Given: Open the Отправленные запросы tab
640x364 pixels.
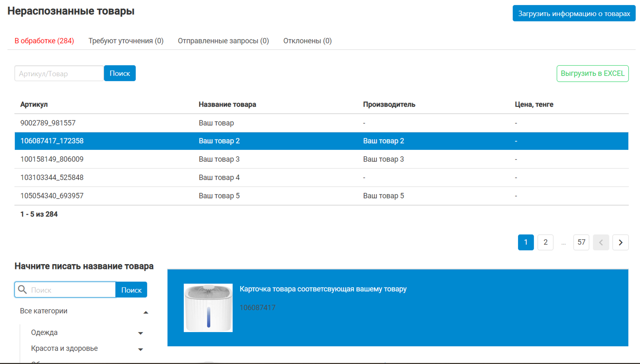Looking at the screenshot, I should click(223, 41).
